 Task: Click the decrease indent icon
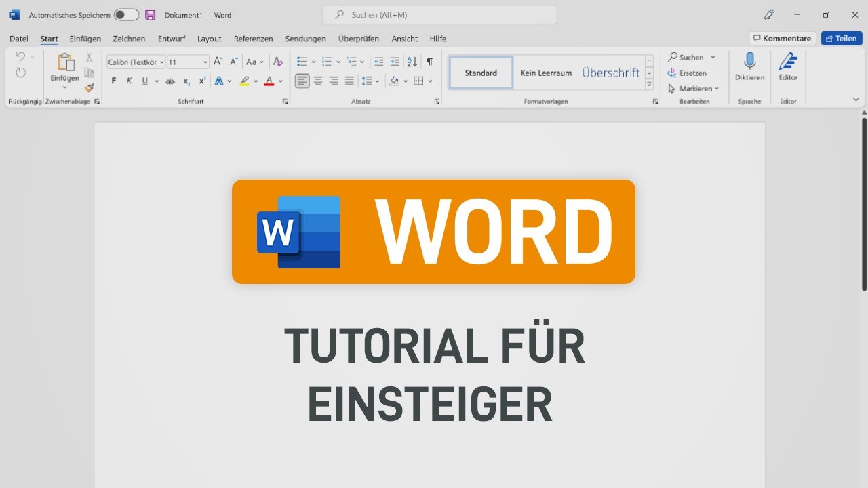click(378, 62)
